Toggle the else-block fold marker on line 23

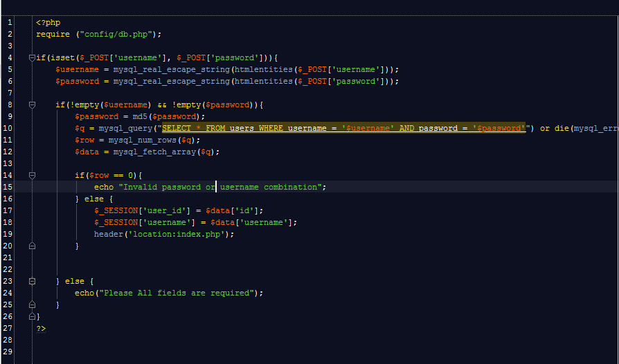coord(32,281)
